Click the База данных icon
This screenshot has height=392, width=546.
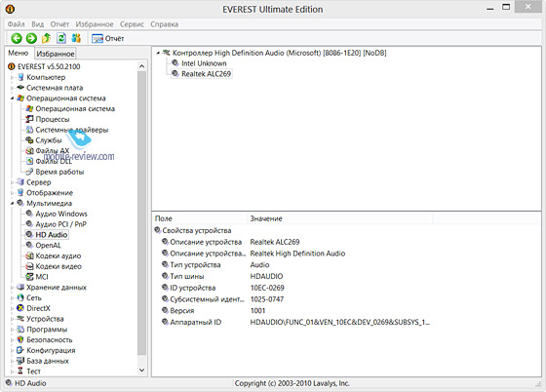(x=20, y=361)
